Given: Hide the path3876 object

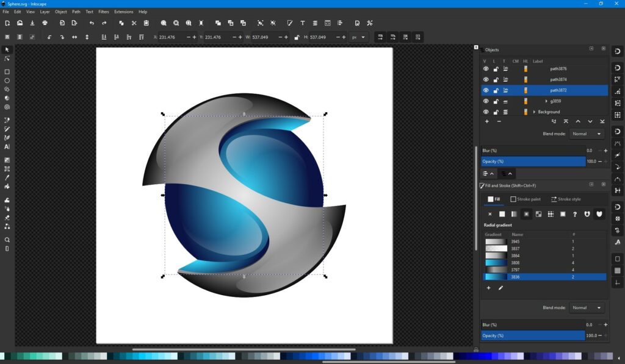Looking at the screenshot, I should (x=486, y=69).
